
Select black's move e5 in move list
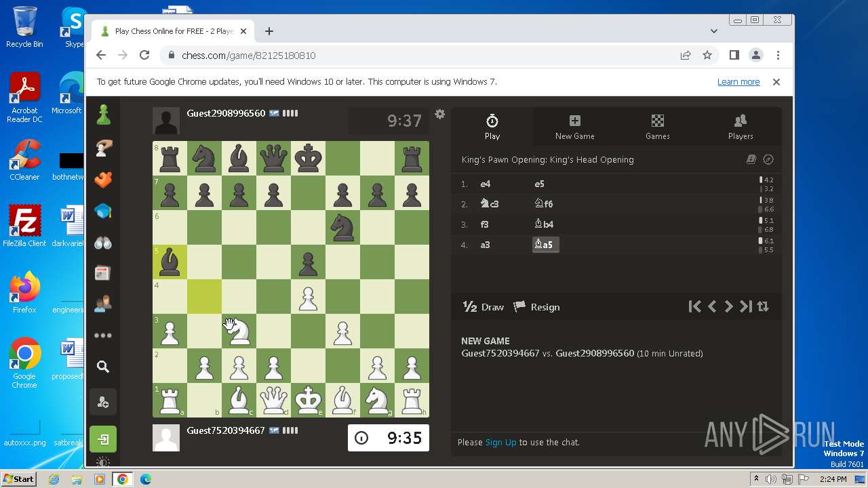540,184
